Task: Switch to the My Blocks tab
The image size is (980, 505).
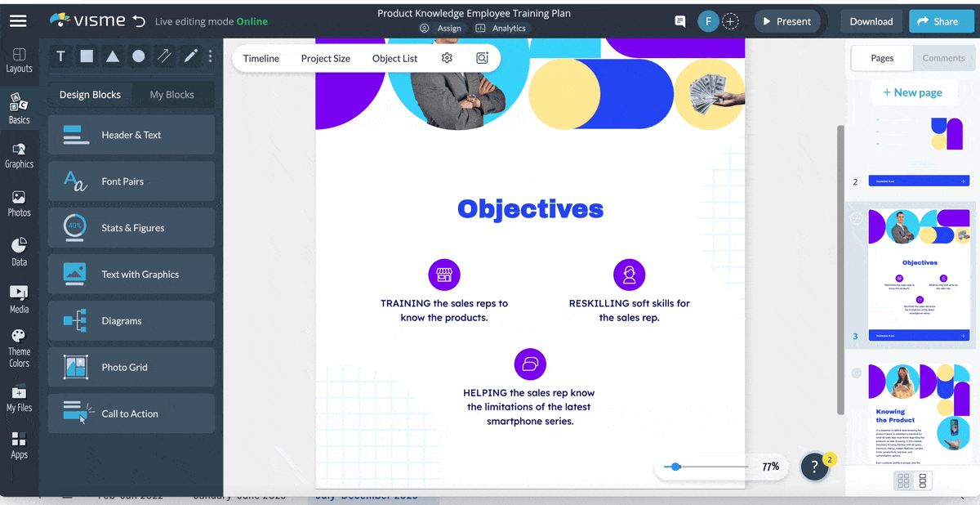Action: tap(171, 95)
